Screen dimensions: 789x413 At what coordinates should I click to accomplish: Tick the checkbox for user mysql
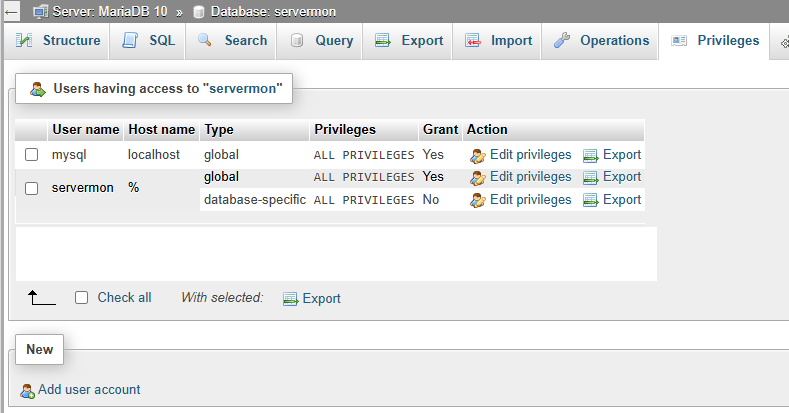(x=32, y=154)
